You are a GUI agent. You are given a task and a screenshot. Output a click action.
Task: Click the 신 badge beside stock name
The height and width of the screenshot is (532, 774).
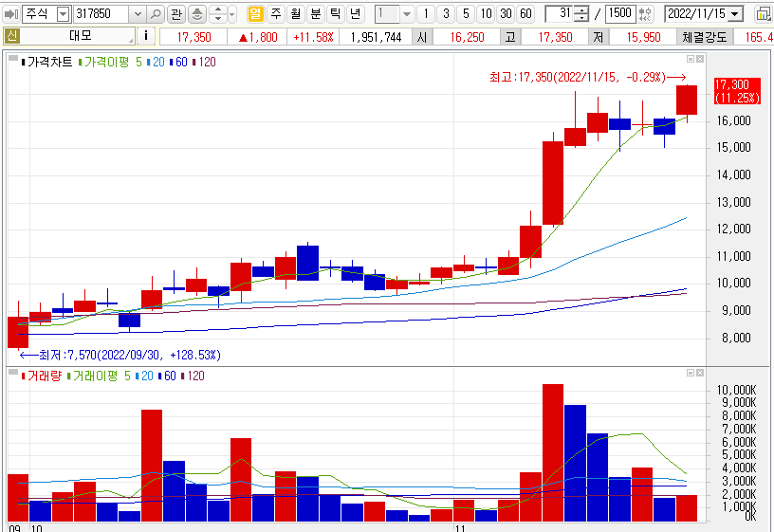pos(11,35)
